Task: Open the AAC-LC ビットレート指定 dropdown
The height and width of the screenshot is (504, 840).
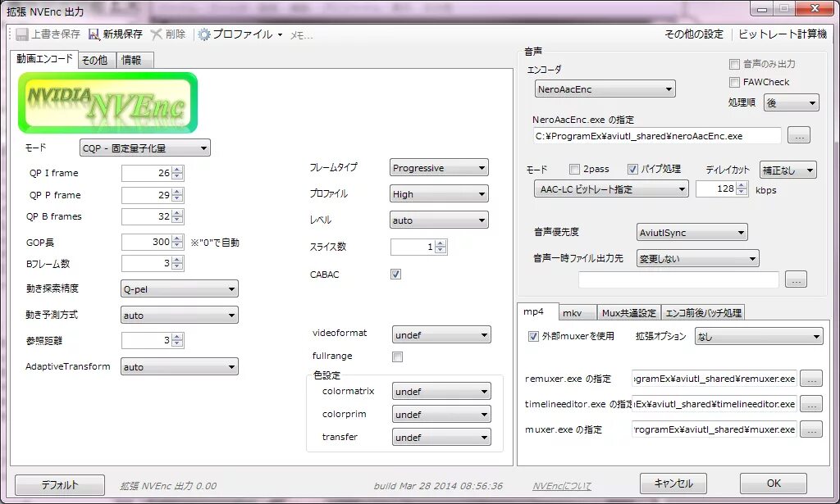Action: point(610,188)
